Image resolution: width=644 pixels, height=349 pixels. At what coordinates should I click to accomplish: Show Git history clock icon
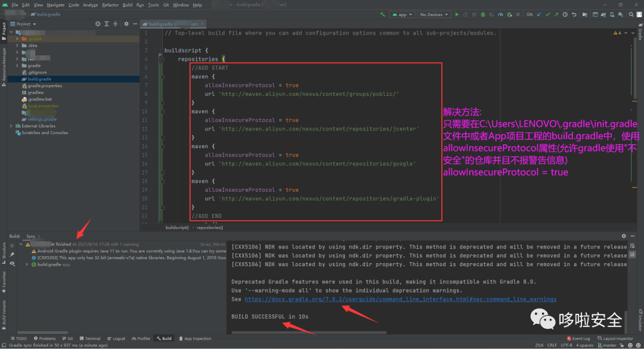click(x=565, y=14)
